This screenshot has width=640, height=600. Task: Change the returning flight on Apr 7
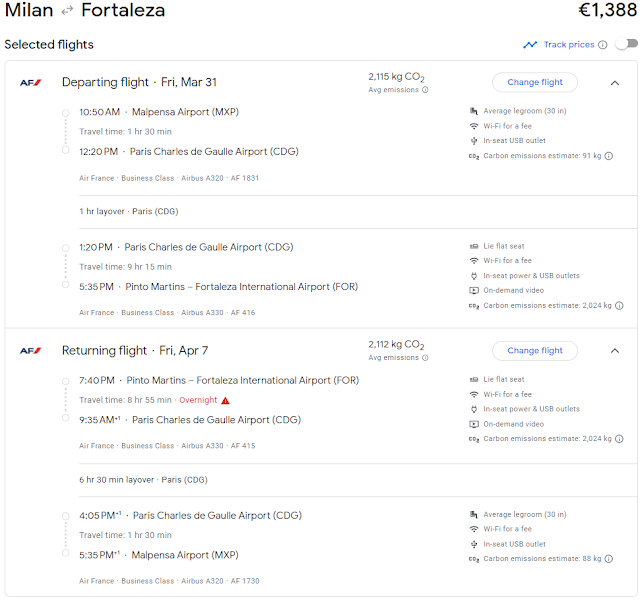pyautogui.click(x=535, y=350)
